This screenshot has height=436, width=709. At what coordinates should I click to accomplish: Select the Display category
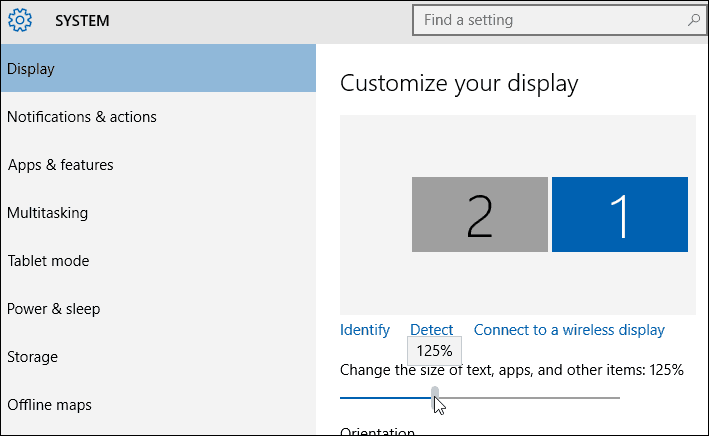coord(158,68)
